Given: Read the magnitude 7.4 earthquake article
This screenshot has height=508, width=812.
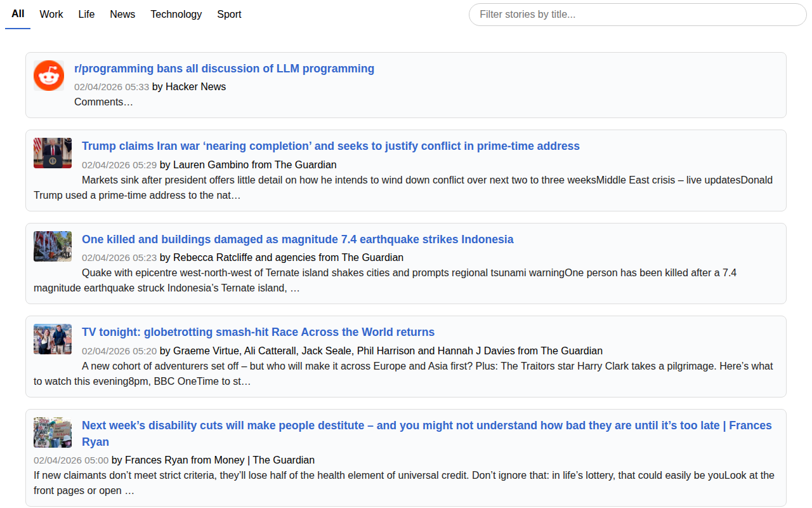Looking at the screenshot, I should pyautogui.click(x=298, y=239).
